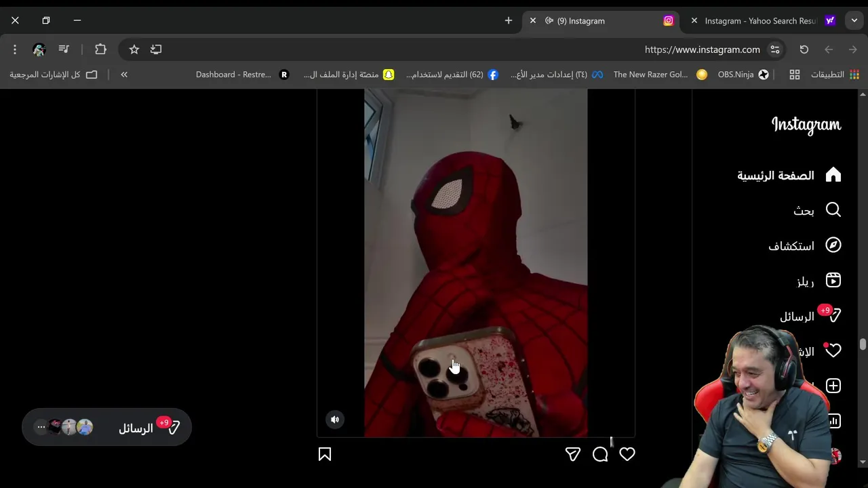Open the Dashboard - Restre... bookmark
The height and width of the screenshot is (488, 868).
242,75
